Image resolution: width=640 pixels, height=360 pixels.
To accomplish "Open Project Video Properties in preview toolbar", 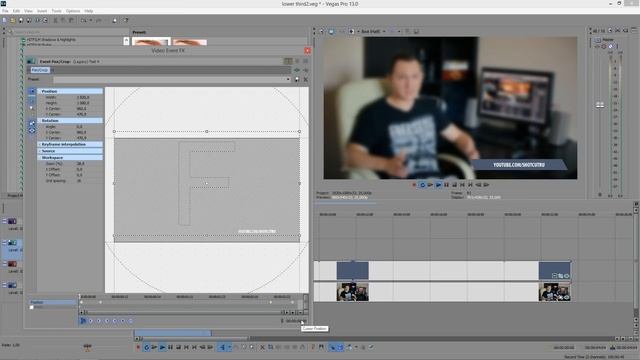I will (321, 31).
